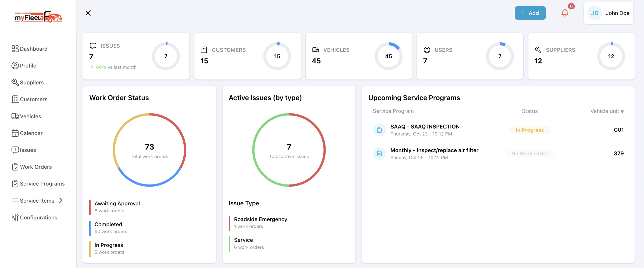Screen dimensions: 644x268
Task: Close the sidebar with the X icon
Action: (88, 13)
